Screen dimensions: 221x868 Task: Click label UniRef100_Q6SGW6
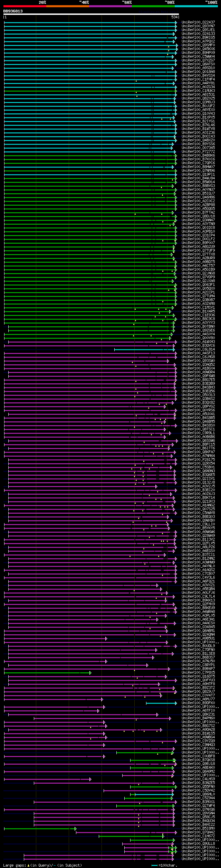198,441
